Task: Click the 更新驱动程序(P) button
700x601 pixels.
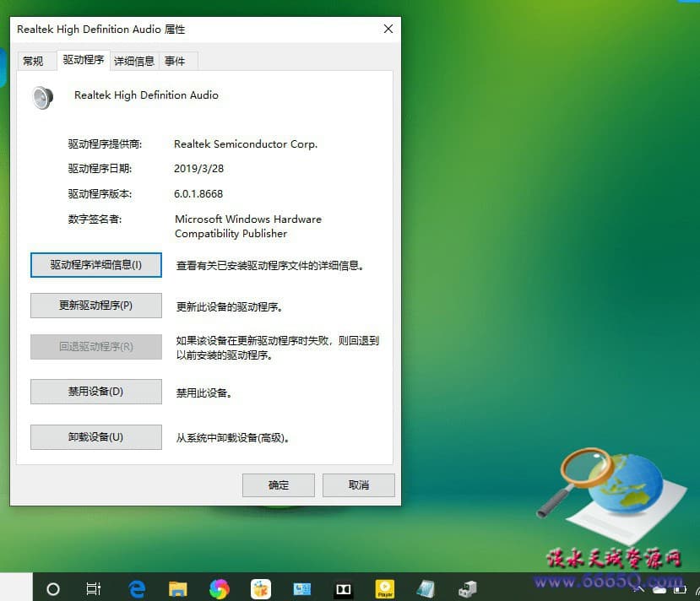Action: coord(96,306)
